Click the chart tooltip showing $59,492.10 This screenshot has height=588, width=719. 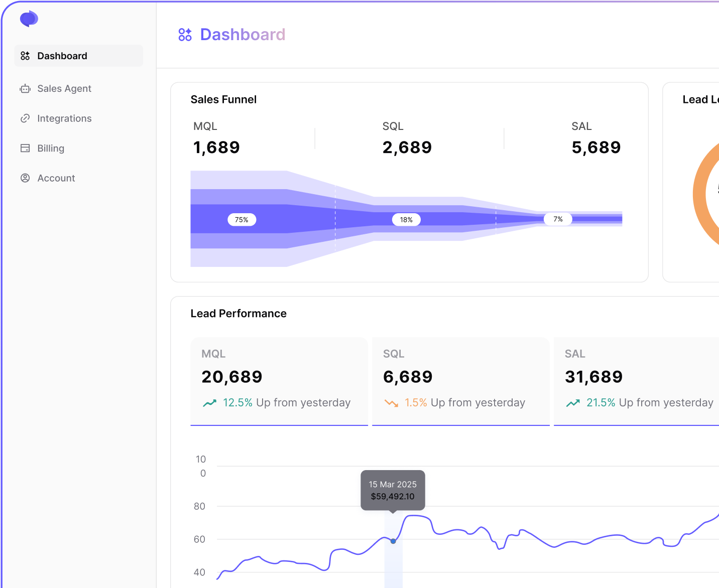click(393, 491)
